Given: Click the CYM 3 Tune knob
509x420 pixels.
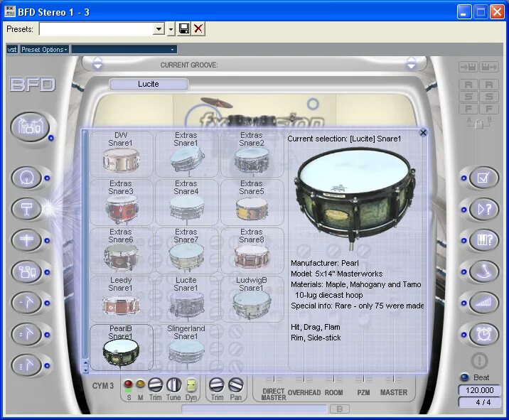Looking at the screenshot, I should pyautogui.click(x=173, y=384).
